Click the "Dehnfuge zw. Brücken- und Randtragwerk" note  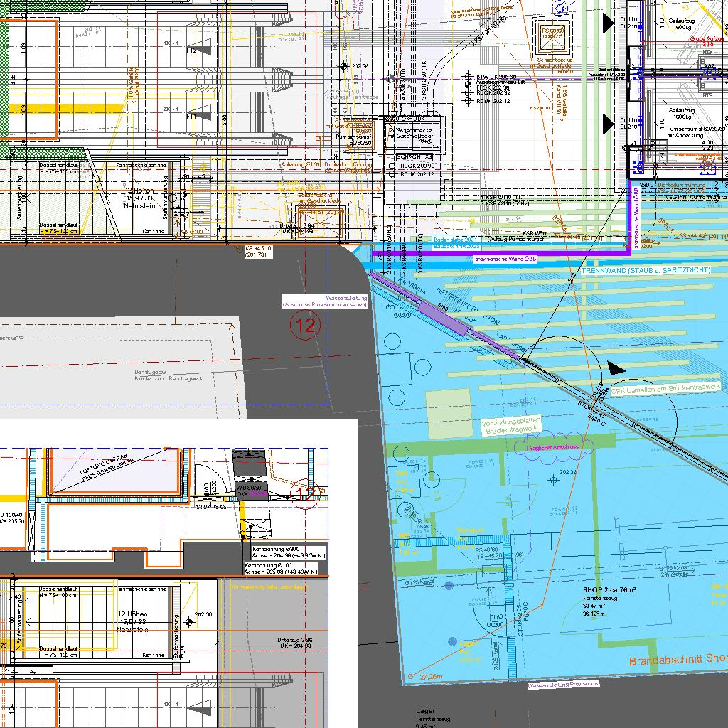168,375
